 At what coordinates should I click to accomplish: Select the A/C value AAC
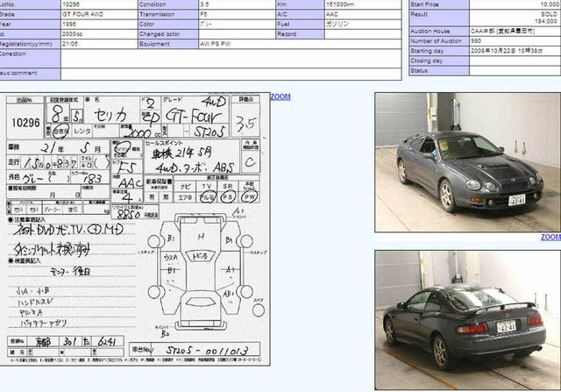tap(332, 14)
